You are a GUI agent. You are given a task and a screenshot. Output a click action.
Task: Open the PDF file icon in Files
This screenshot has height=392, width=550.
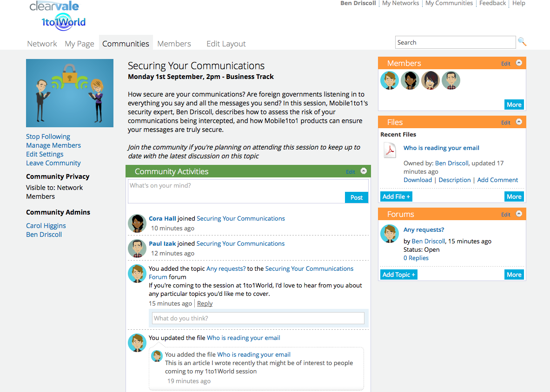point(390,150)
